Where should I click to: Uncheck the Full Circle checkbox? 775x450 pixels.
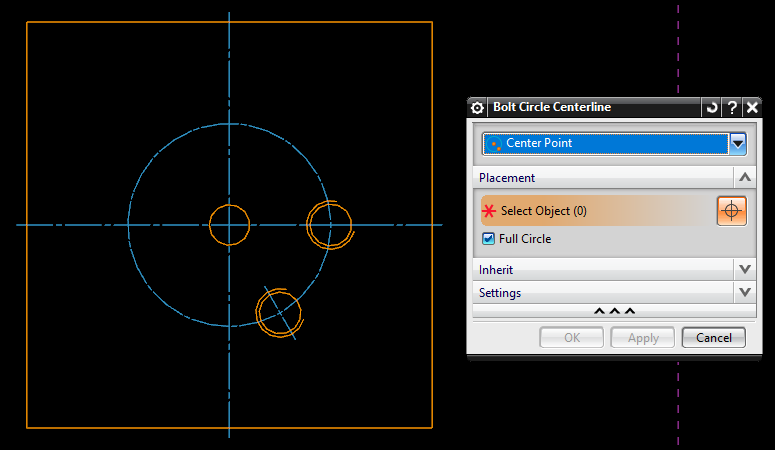488,239
